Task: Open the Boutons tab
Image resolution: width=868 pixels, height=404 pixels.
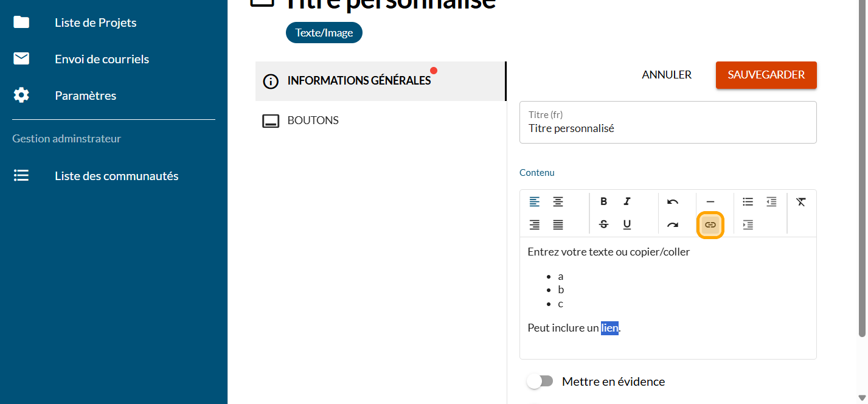Action: tap(313, 120)
